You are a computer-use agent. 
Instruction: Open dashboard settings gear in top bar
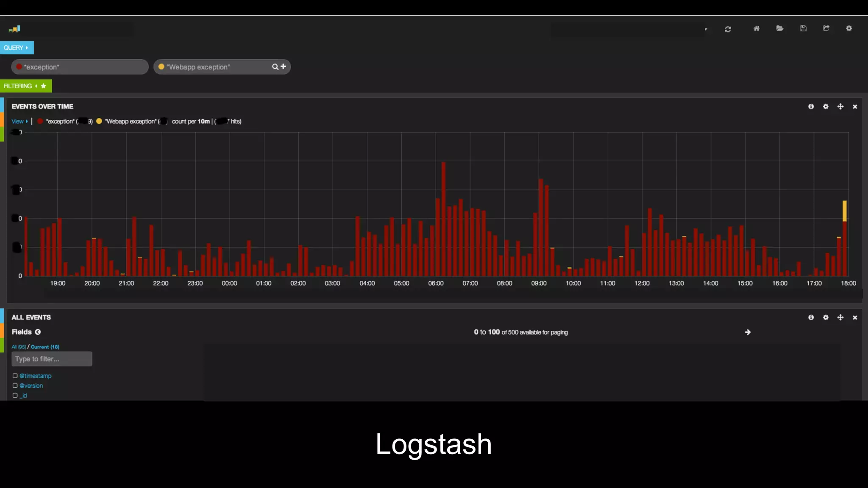(849, 28)
